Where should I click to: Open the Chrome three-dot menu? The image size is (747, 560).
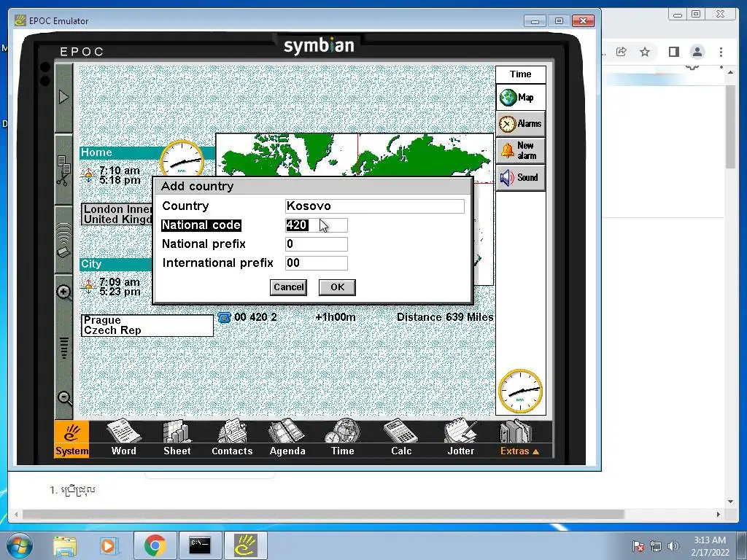[721, 52]
